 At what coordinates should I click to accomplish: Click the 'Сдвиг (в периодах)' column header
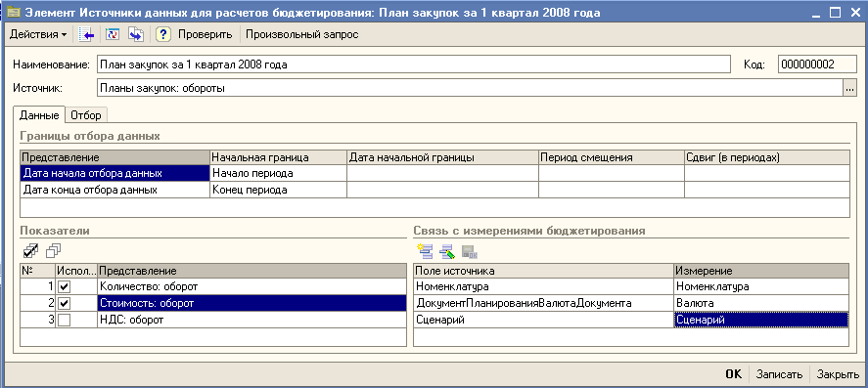(767, 157)
